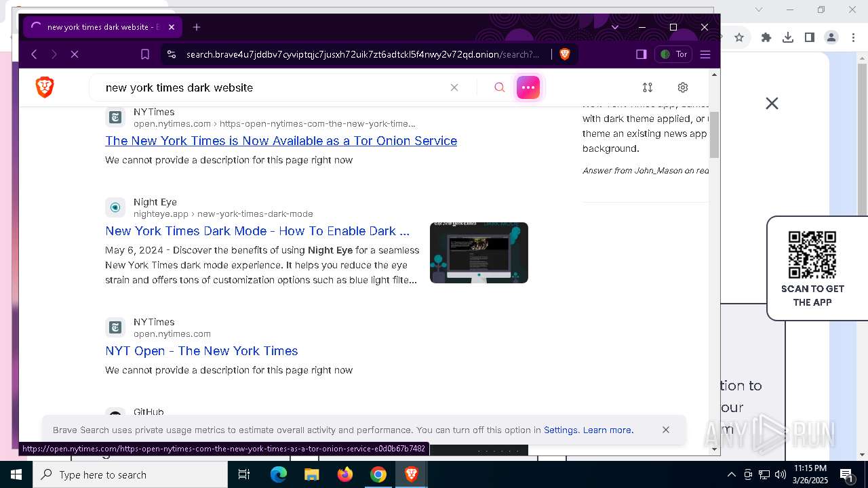Click NYTimes favicon beside open.nytimes.com result

[x=115, y=327]
